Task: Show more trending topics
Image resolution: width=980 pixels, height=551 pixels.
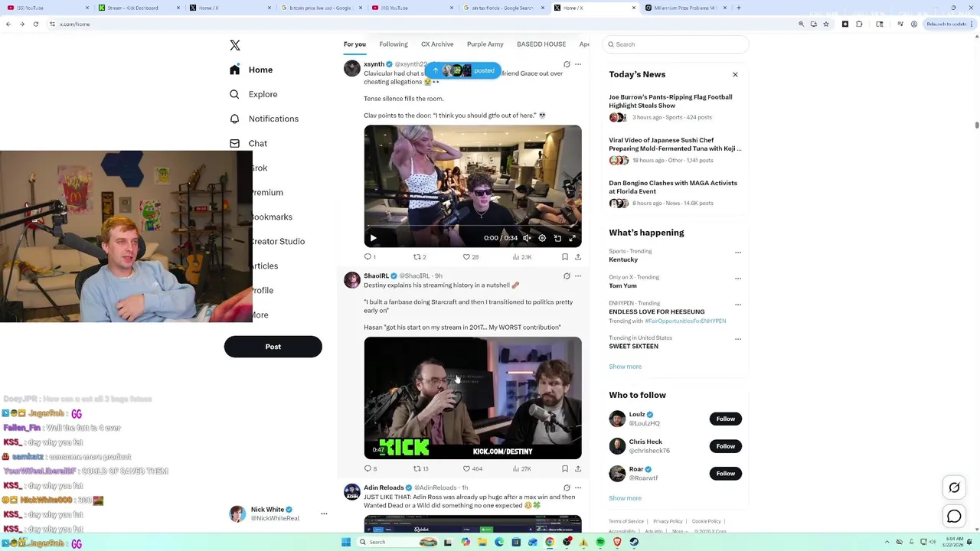Action: pyautogui.click(x=626, y=367)
